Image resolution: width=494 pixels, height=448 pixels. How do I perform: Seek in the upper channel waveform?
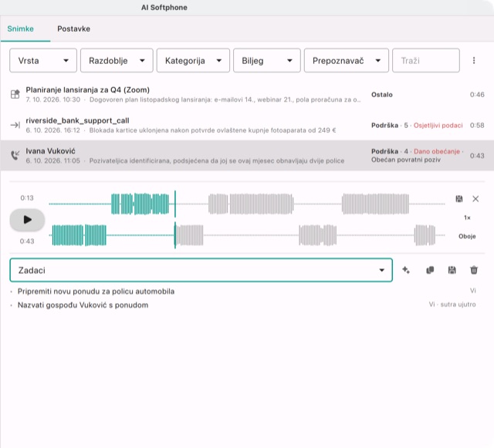tap(247, 204)
